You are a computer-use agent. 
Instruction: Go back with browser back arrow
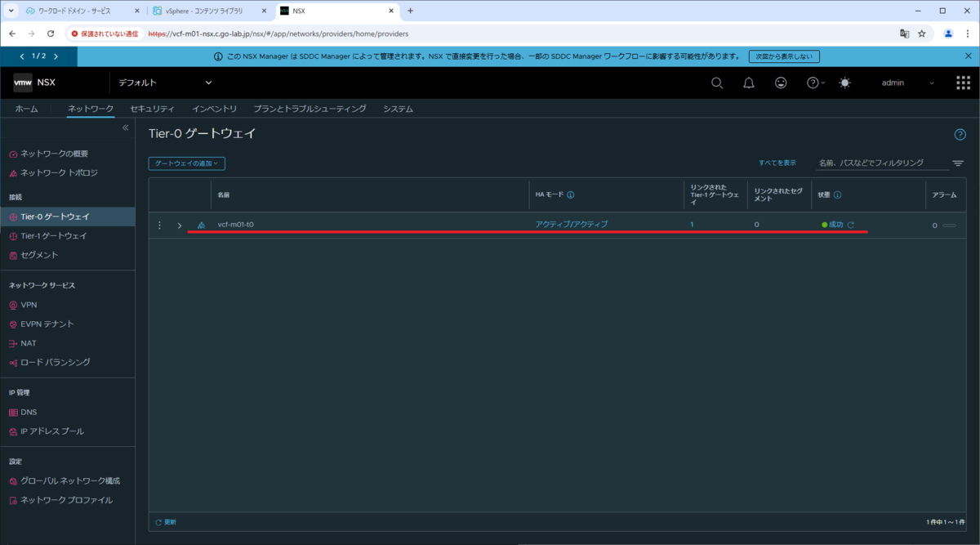(x=13, y=34)
